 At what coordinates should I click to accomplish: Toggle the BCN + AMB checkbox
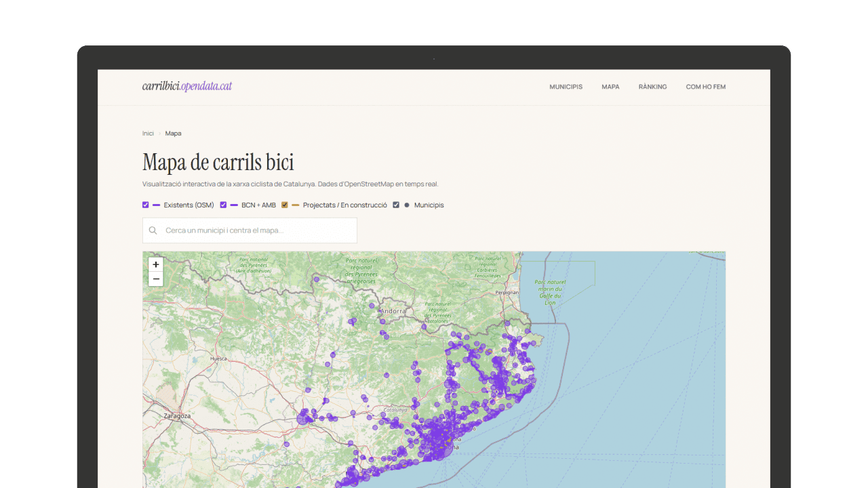pos(223,205)
